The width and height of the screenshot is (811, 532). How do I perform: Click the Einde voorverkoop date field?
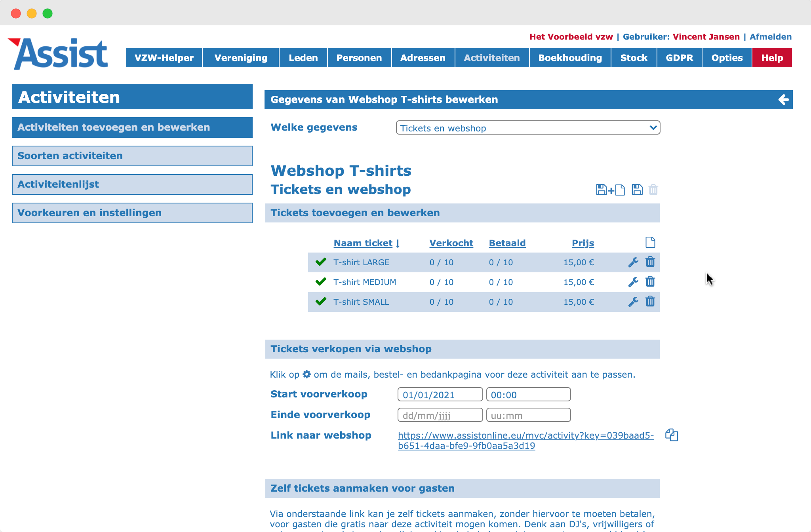tap(440, 415)
